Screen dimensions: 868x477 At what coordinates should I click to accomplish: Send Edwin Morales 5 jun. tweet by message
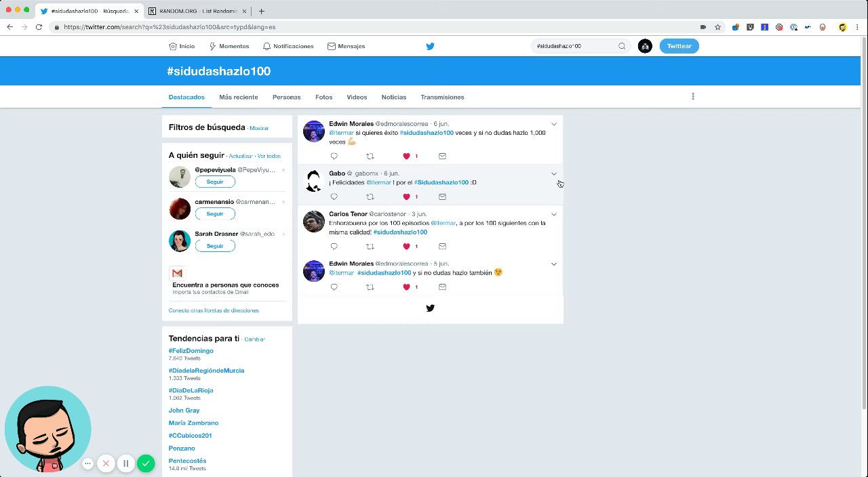pyautogui.click(x=442, y=287)
